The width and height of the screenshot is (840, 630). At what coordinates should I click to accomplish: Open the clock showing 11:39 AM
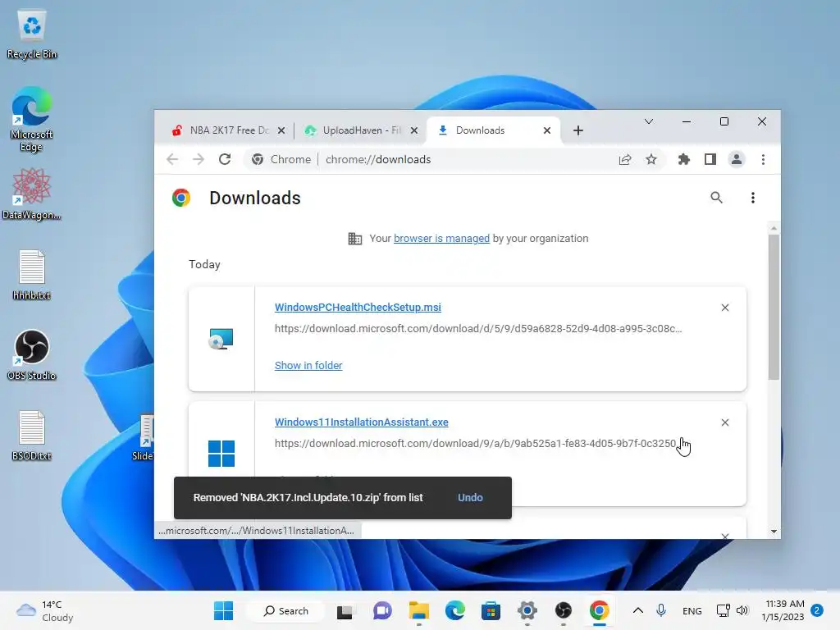783,610
